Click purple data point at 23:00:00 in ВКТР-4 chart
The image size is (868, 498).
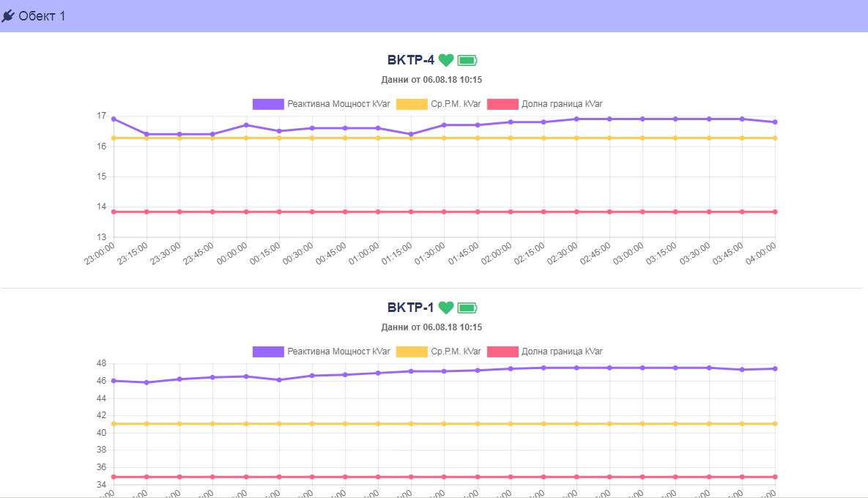(x=114, y=119)
